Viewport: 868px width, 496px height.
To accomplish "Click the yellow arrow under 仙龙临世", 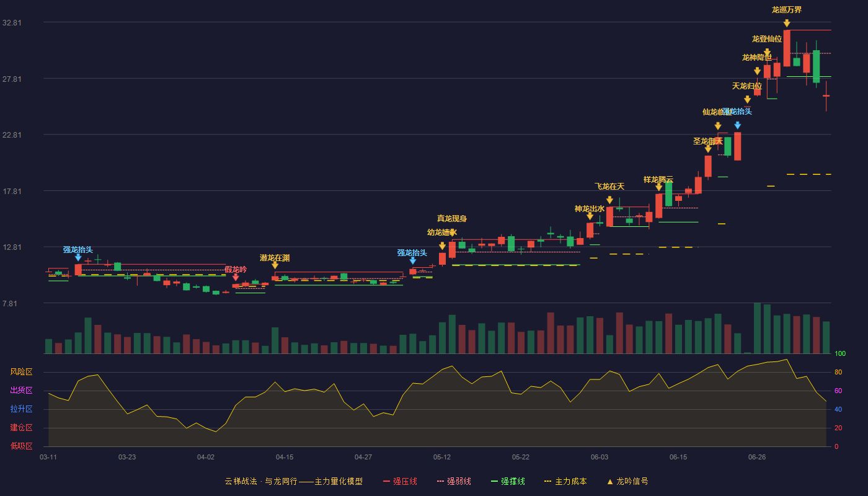I will coord(718,126).
